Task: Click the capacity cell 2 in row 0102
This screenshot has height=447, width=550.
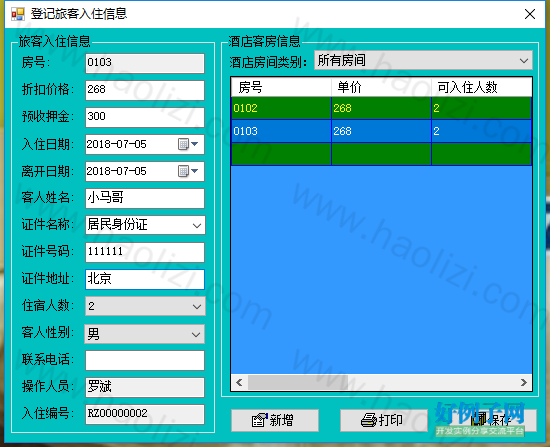Action: (482, 108)
